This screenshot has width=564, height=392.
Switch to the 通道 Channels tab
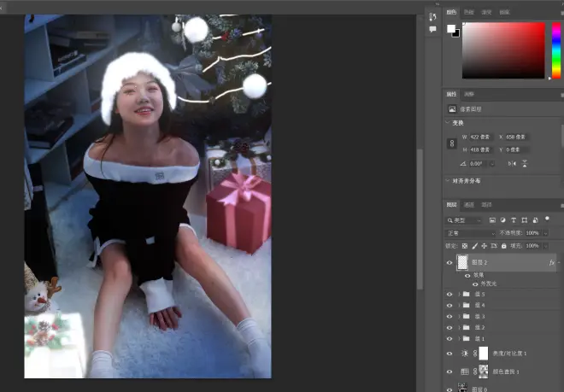469,205
